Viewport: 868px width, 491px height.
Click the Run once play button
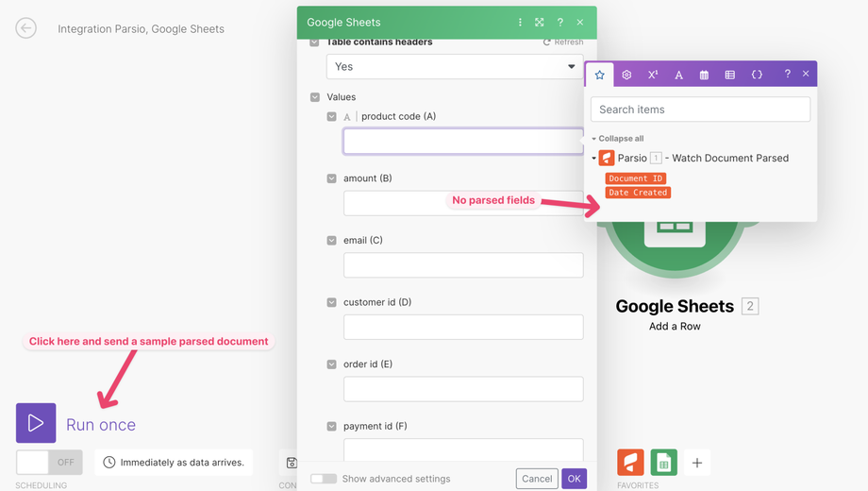click(x=36, y=423)
